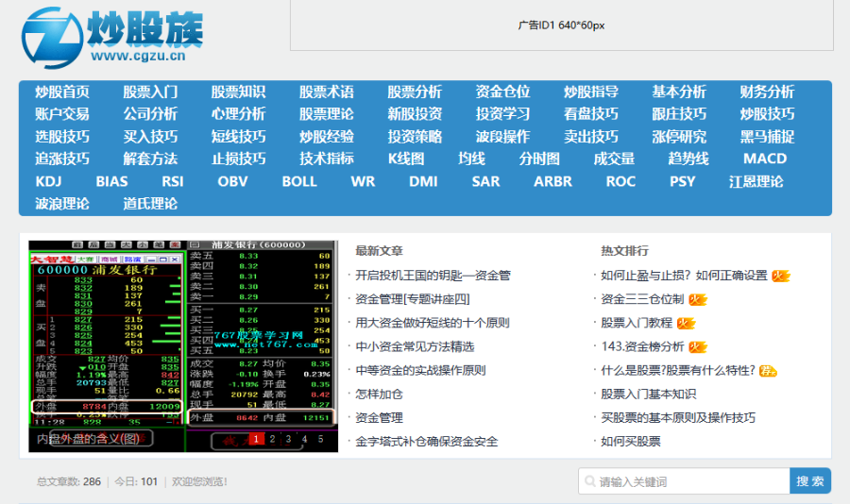Focus the 请输入关键词 search field
This screenshot has height=504, width=850.
pos(684,481)
